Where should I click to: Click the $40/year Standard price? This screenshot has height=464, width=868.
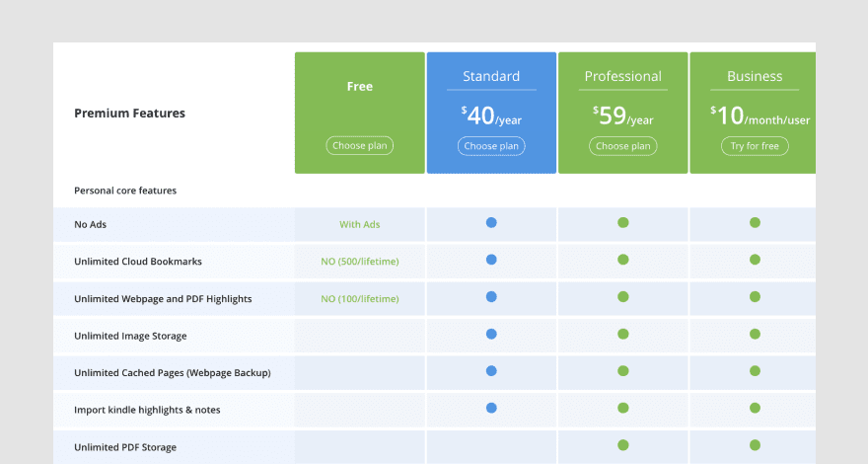tap(491, 116)
